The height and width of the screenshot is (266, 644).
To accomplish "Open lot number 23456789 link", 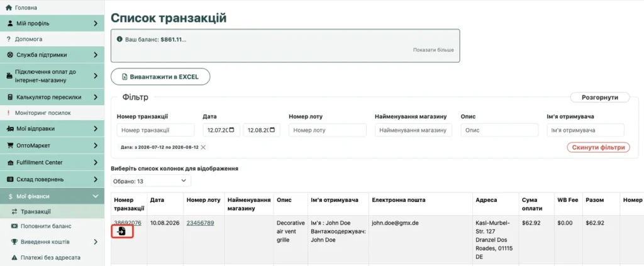I will [x=200, y=223].
